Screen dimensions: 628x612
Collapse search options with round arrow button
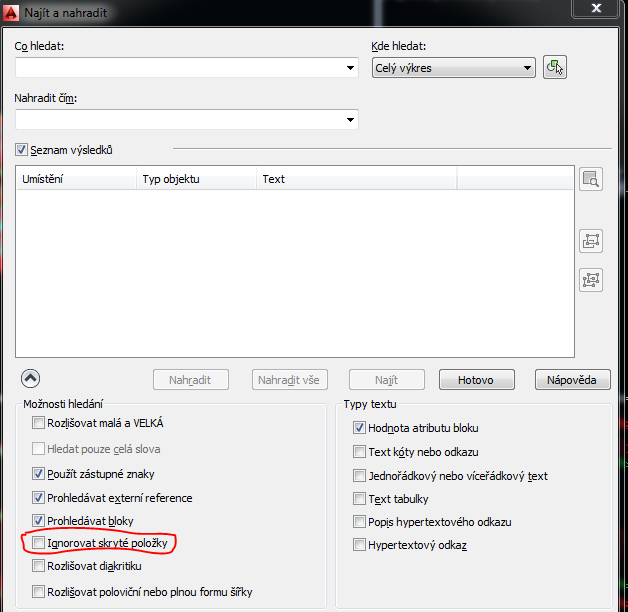[30, 379]
